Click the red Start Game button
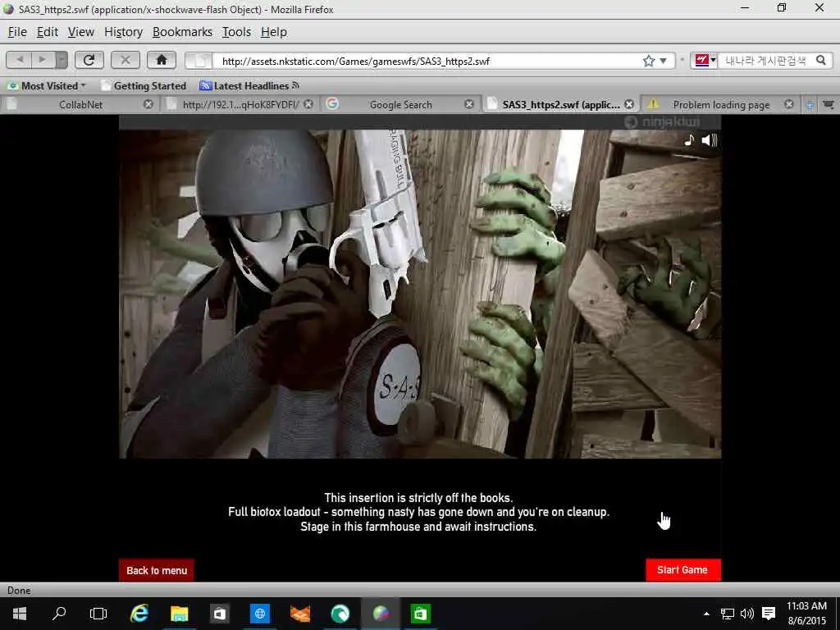The image size is (840, 630). [683, 570]
